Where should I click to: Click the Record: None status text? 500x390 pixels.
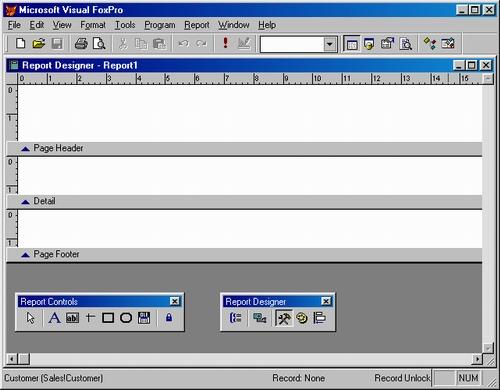(299, 378)
